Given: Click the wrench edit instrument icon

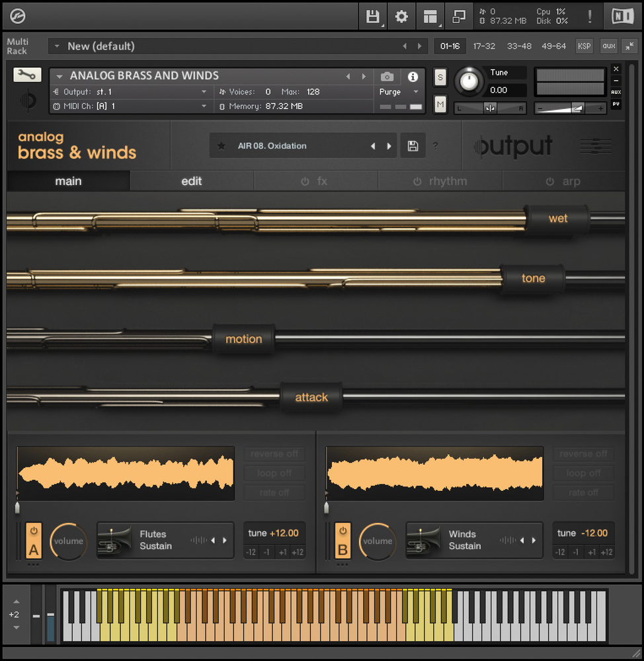Looking at the screenshot, I should 27,75.
